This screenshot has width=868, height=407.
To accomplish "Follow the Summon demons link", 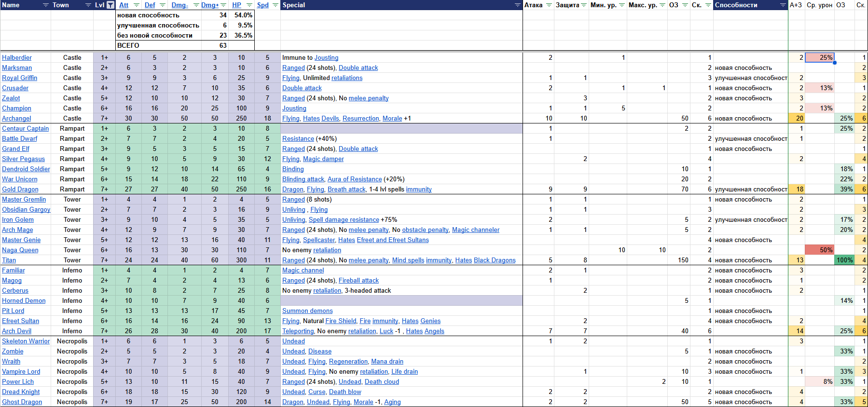I will click(x=307, y=311).
